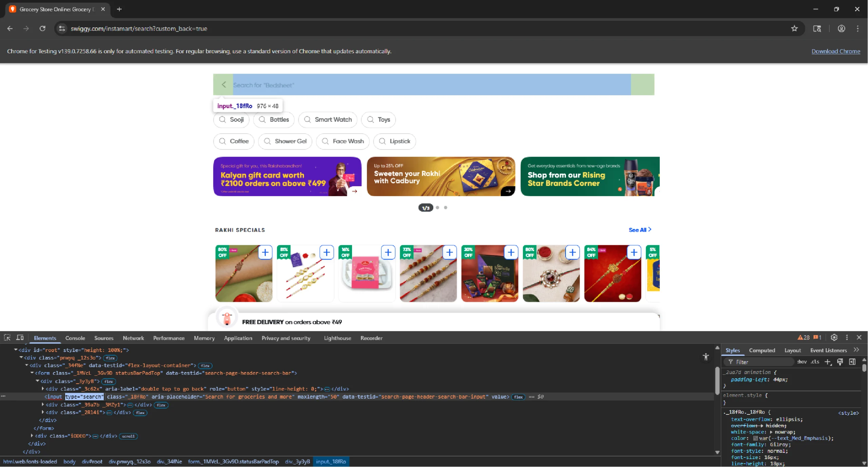Click the --text_Med_Emphasis color swatch
This screenshot has height=467, width=868.
[755, 438]
